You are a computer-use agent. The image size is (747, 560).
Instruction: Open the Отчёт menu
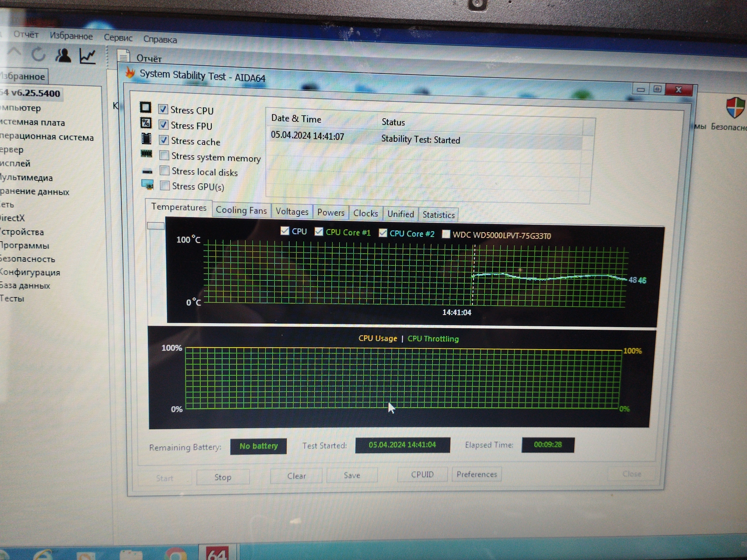[x=26, y=35]
